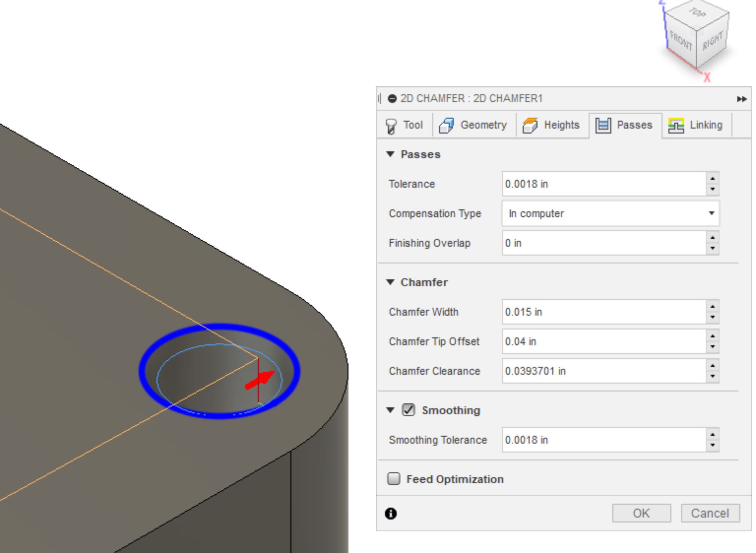Screen dimensions: 756x553
Task: Switch to the Linking tab label
Action: coord(706,125)
